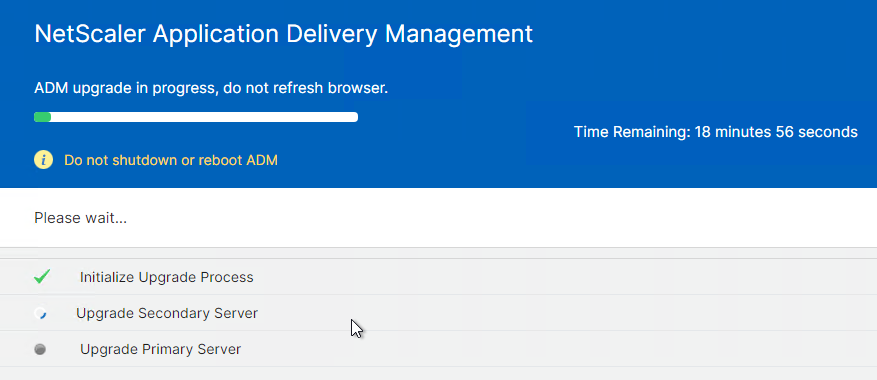
Task: Click the far right end of progress bar
Action: [x=354, y=117]
